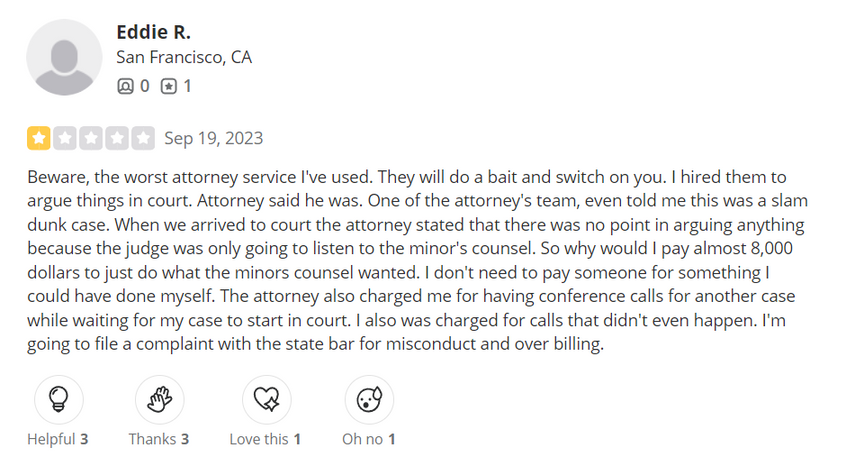Mark review Helpful via lightbulb icon
The width and height of the screenshot is (846, 466).
point(59,400)
